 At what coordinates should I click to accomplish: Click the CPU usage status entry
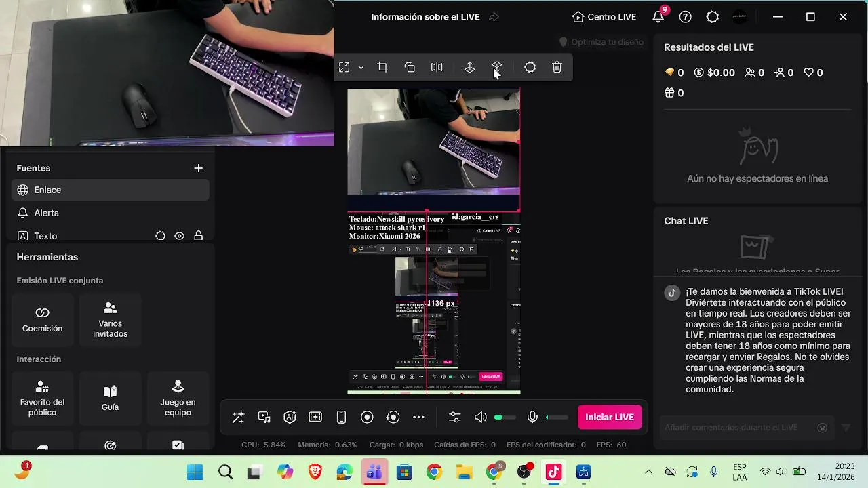pyautogui.click(x=264, y=445)
